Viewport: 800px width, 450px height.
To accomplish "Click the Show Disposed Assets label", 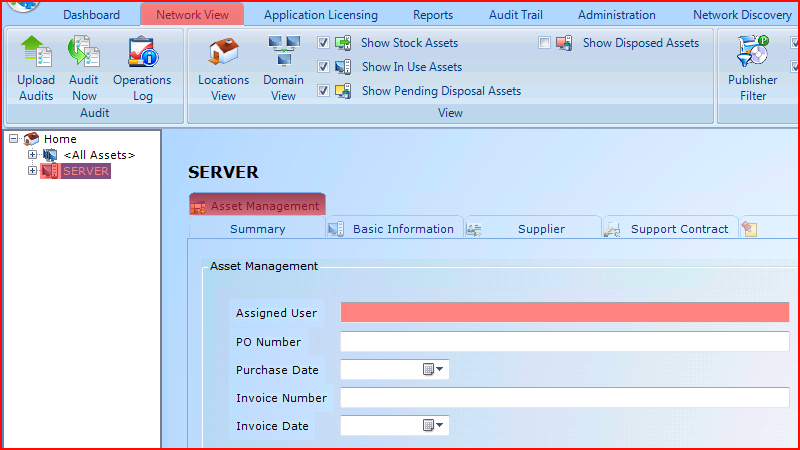I will [641, 43].
